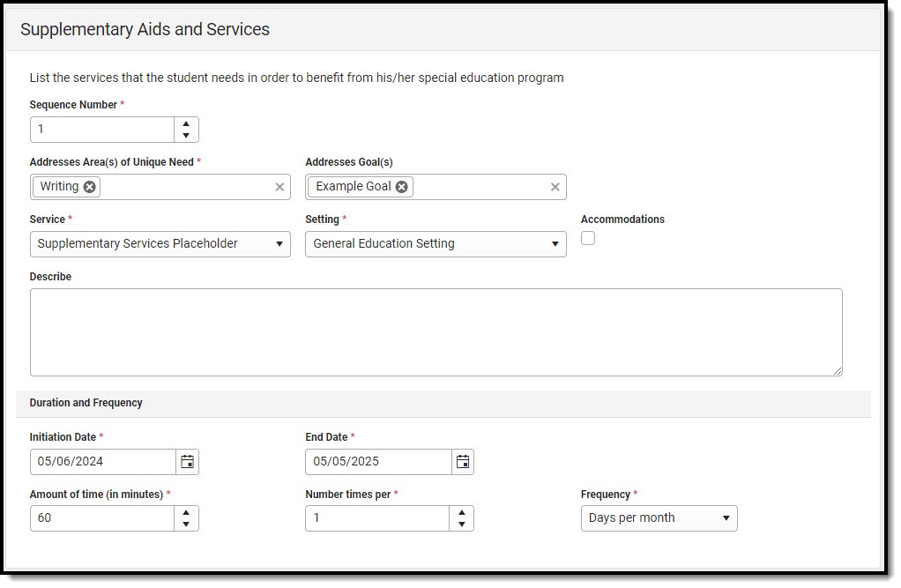
Task: Open the Frequency dropdown
Action: coord(659,518)
